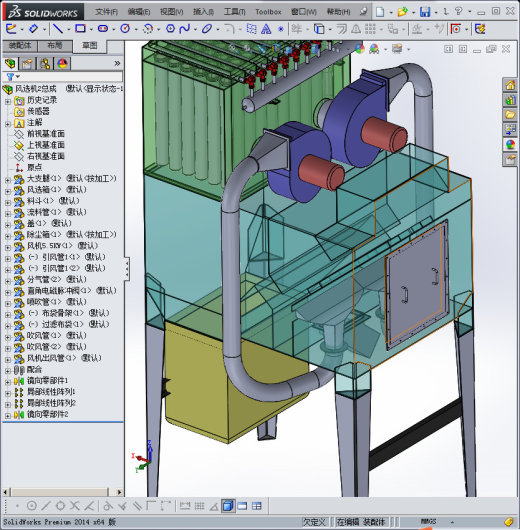Image resolution: width=520 pixels, height=530 pixels.
Task: Click the Convert Entities icon
Action: pos(319,29)
